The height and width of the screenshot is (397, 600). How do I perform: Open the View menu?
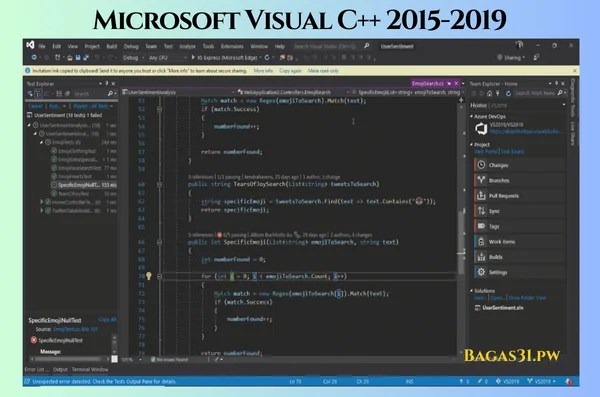[x=73, y=46]
